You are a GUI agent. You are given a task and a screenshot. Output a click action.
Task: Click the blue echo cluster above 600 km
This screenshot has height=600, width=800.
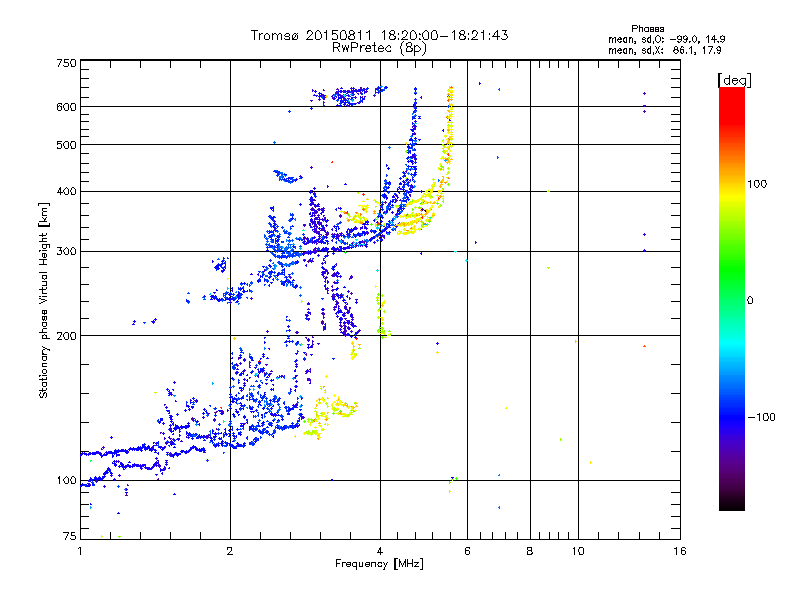point(349,95)
